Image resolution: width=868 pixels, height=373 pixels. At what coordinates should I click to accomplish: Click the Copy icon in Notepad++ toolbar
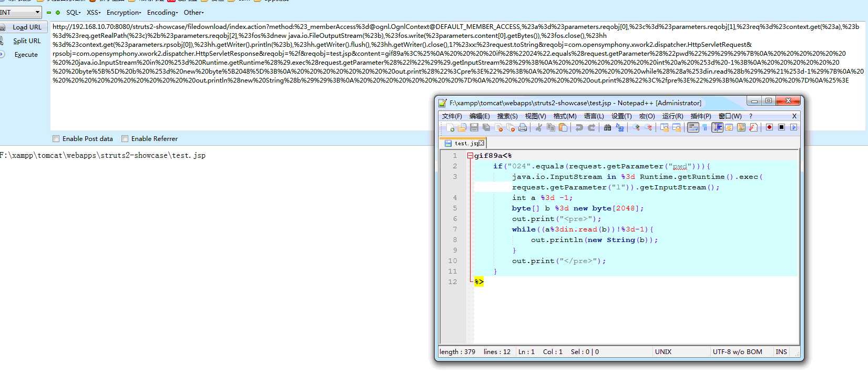click(550, 127)
